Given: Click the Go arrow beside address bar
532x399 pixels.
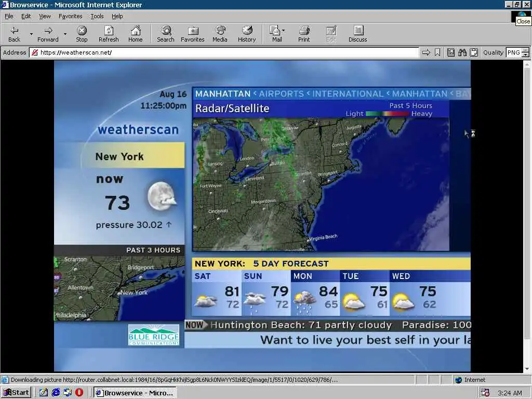Looking at the screenshot, I should (426, 52).
